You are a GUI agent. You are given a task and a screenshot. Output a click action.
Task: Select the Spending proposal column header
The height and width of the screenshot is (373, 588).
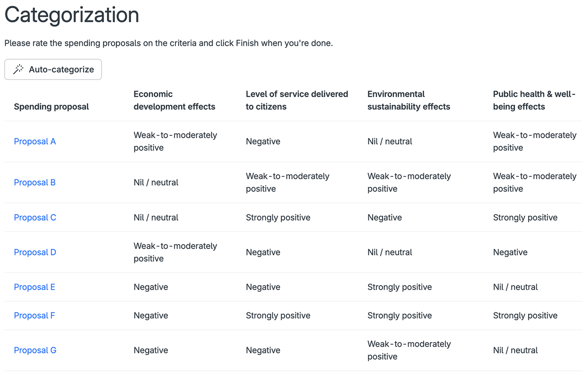point(51,107)
